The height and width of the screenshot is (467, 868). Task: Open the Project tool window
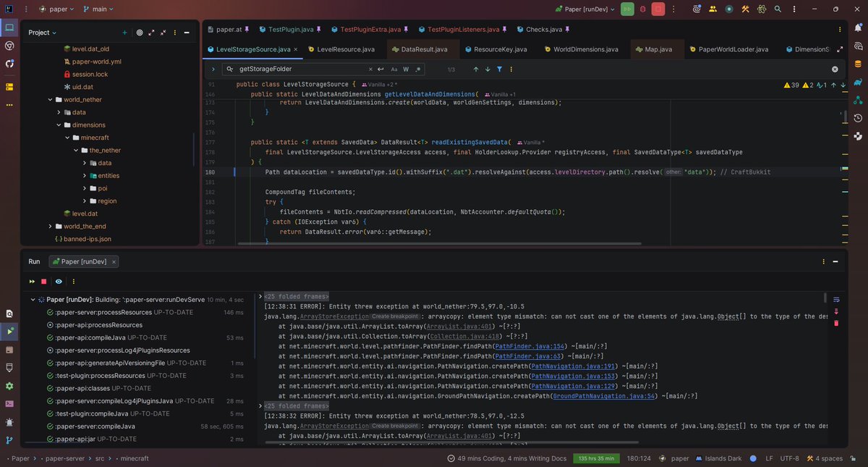(9, 28)
